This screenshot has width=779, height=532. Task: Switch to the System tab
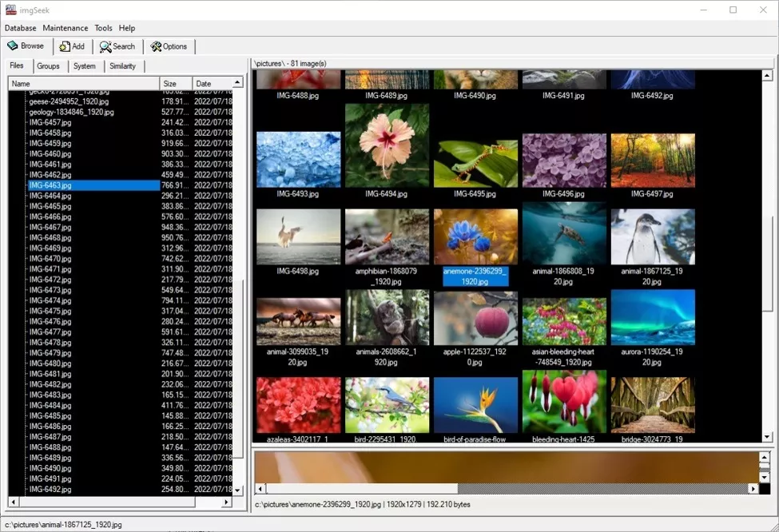pyautogui.click(x=84, y=66)
